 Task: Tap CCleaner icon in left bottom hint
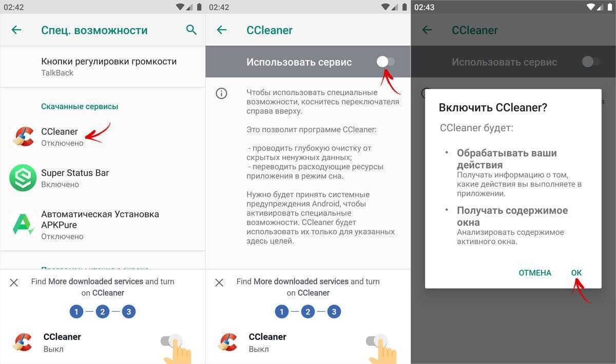coord(23,342)
